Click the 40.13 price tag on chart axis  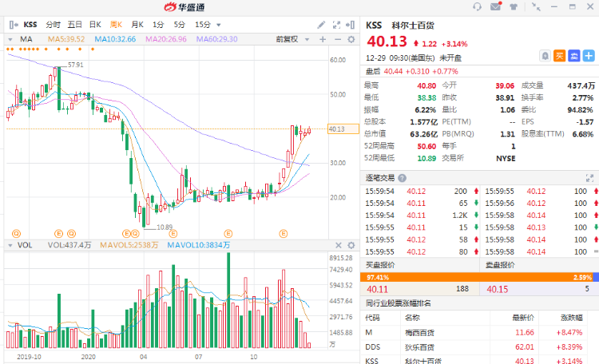click(x=343, y=129)
